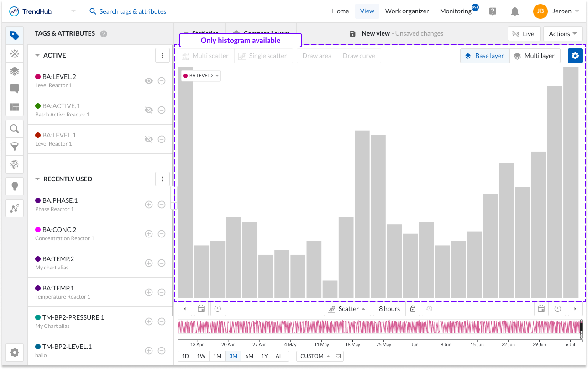Open the layers panel from left sidebar
588x369 pixels.
point(15,71)
